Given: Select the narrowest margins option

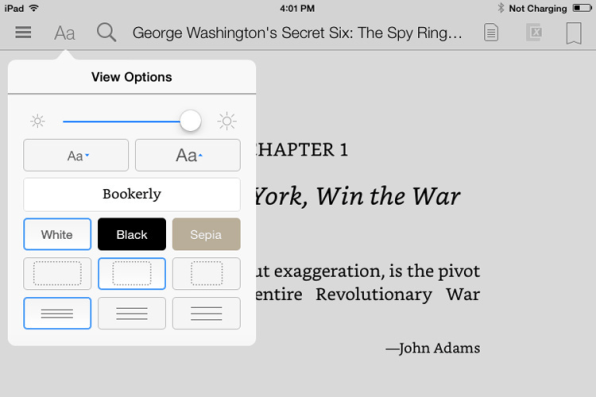Looking at the screenshot, I should pyautogui.click(x=57, y=274).
